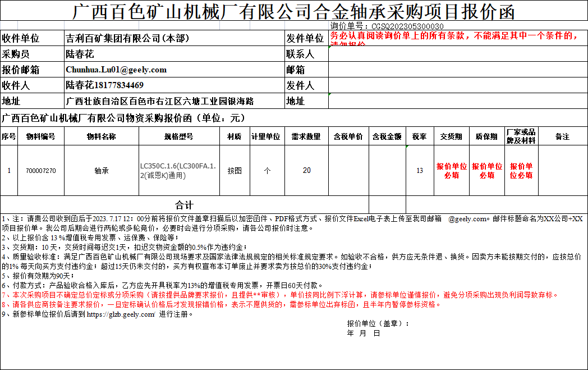Select the 合计 total row label
588x370 pixels.
pyautogui.click(x=185, y=205)
